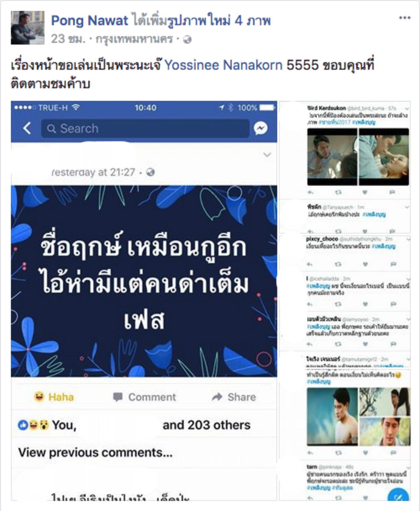420x511 pixels.
Task: Open Pong Nawat's profile name link
Action: pos(90,21)
